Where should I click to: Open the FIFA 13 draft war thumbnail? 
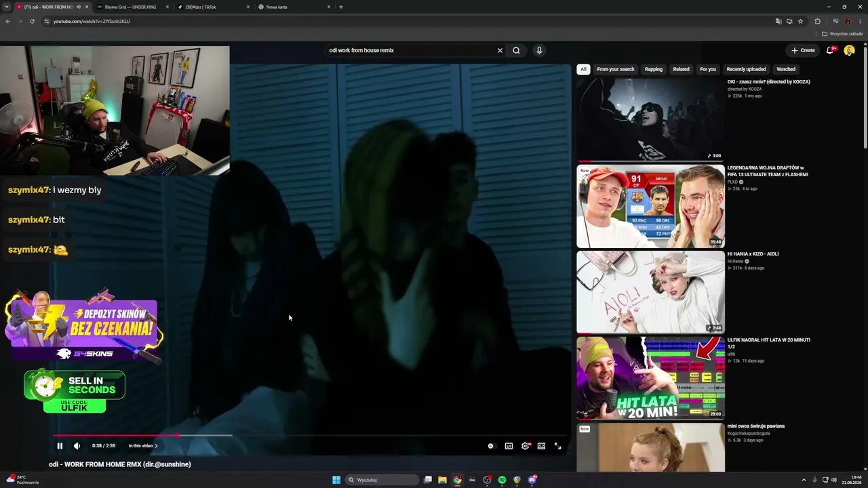(650, 206)
